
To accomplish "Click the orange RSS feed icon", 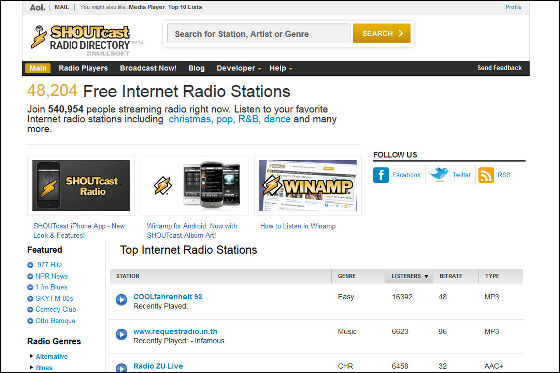I will 486,175.
